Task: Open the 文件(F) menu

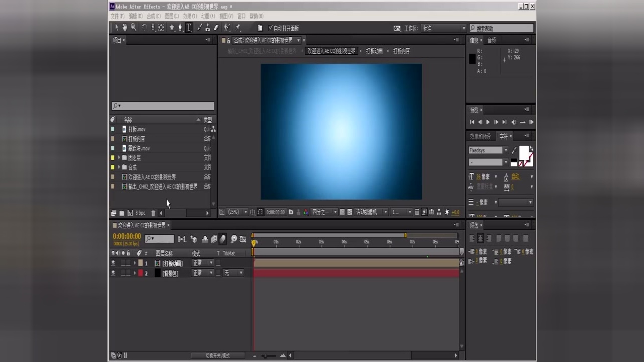Action: coord(117,16)
